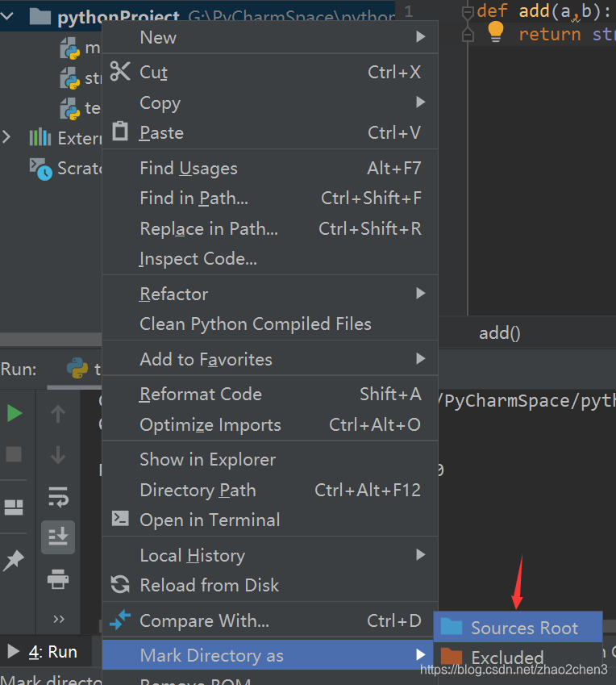Select Reload from Disk

point(270,586)
